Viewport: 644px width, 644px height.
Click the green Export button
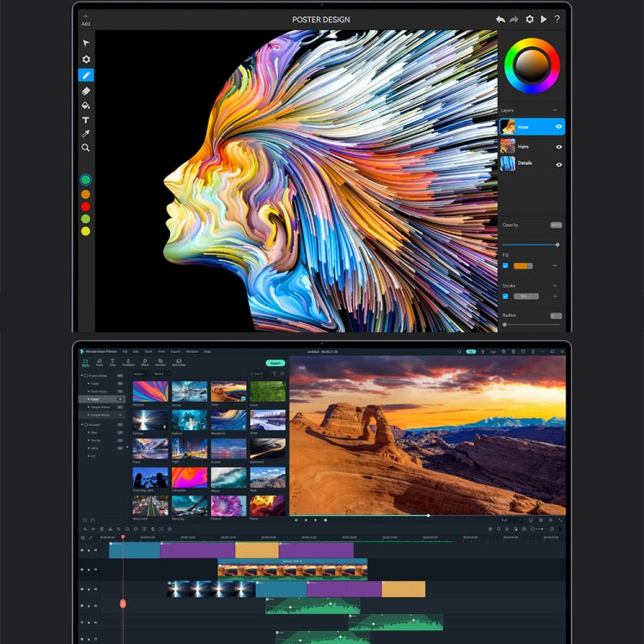tap(275, 363)
